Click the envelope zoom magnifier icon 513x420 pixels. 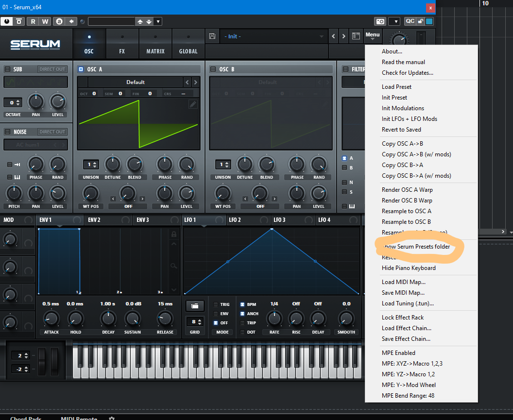pos(174,266)
